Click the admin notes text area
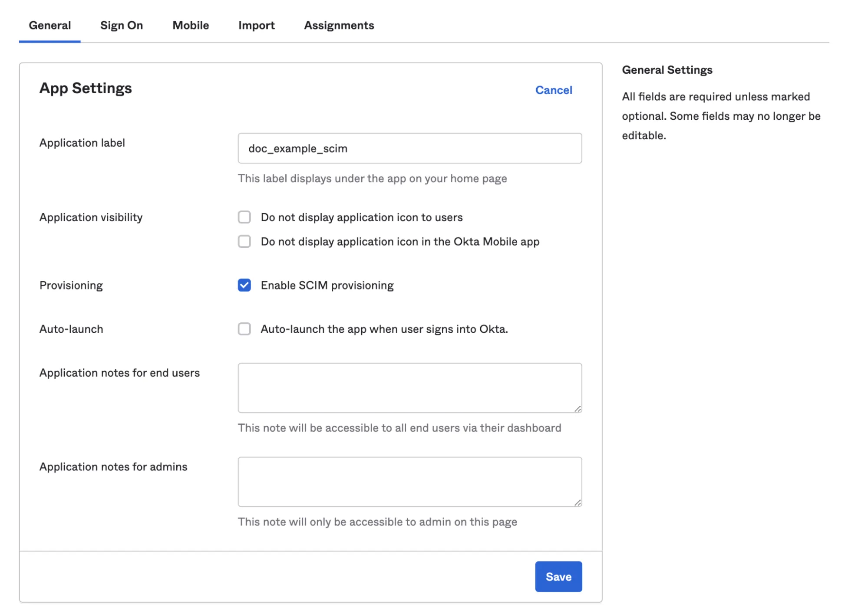This screenshot has width=868, height=614. pos(409,481)
